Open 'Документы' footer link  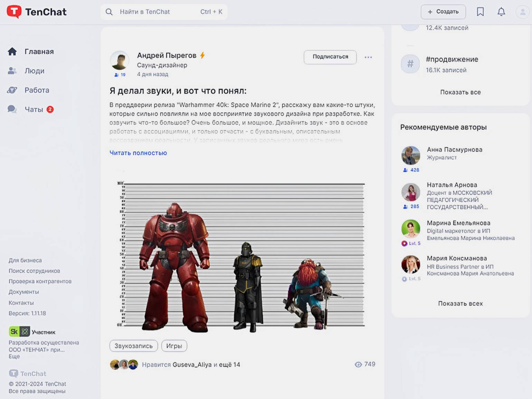pyautogui.click(x=24, y=292)
